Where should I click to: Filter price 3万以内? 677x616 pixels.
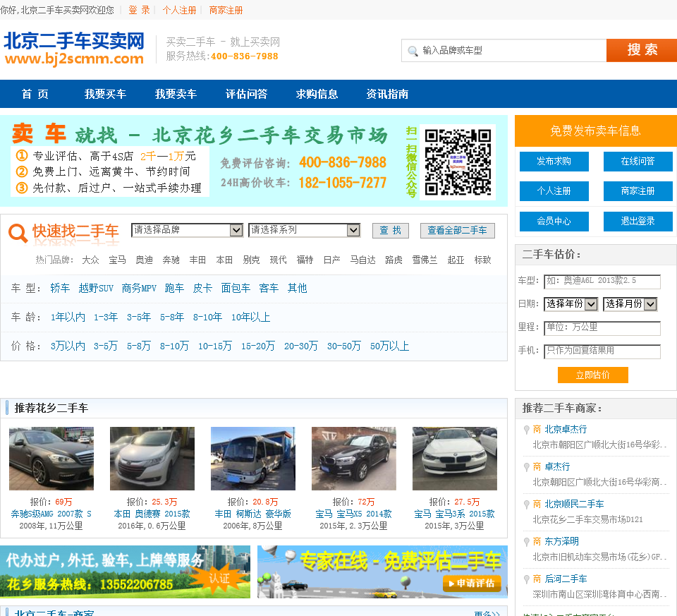(x=68, y=346)
